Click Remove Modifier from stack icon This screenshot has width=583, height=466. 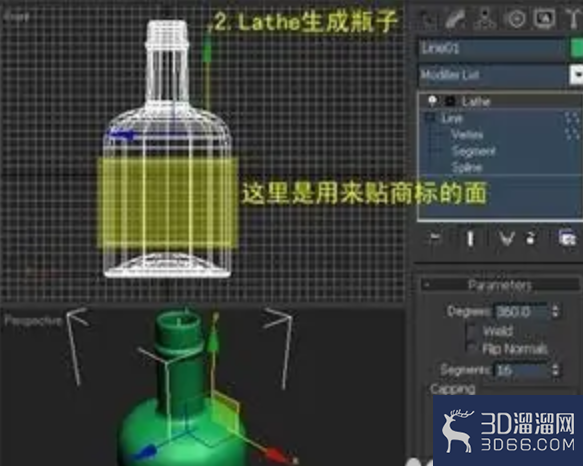tap(531, 238)
